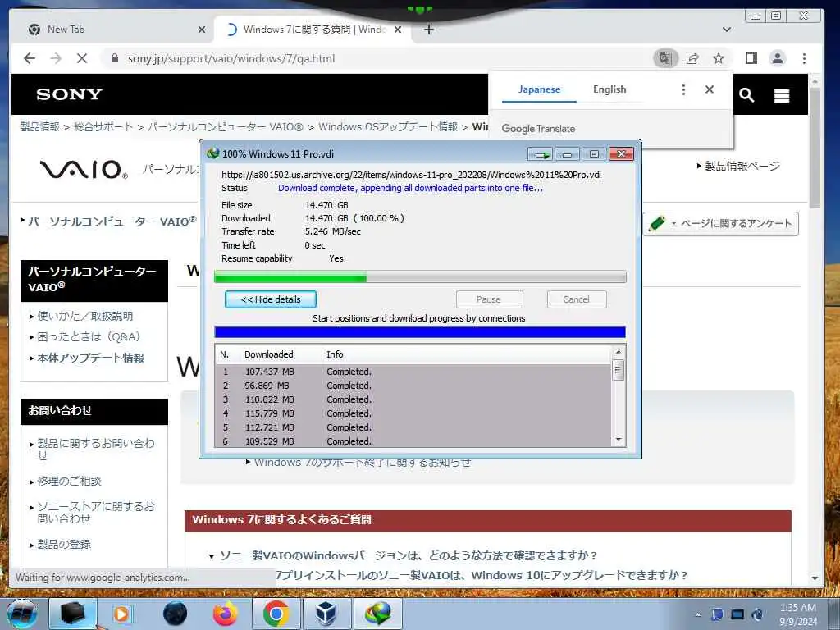Open 本体アップデート情報 sidebar link
The height and width of the screenshot is (630, 840).
pyautogui.click(x=90, y=358)
